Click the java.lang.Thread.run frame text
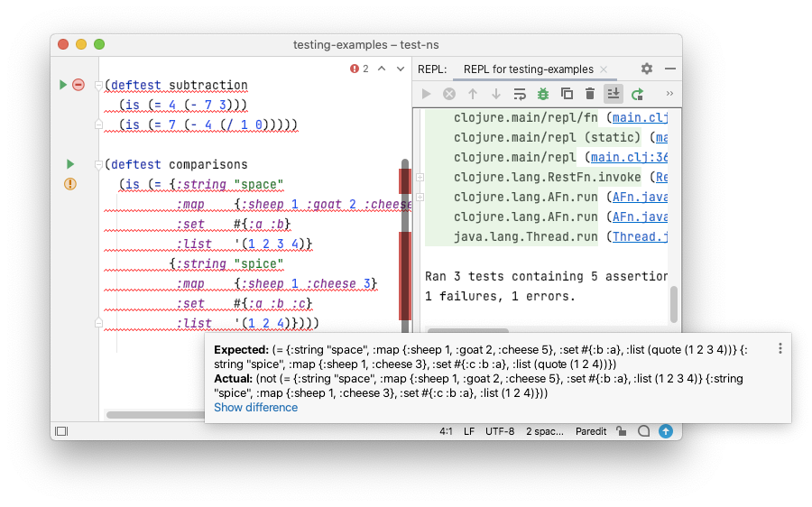 [526, 236]
